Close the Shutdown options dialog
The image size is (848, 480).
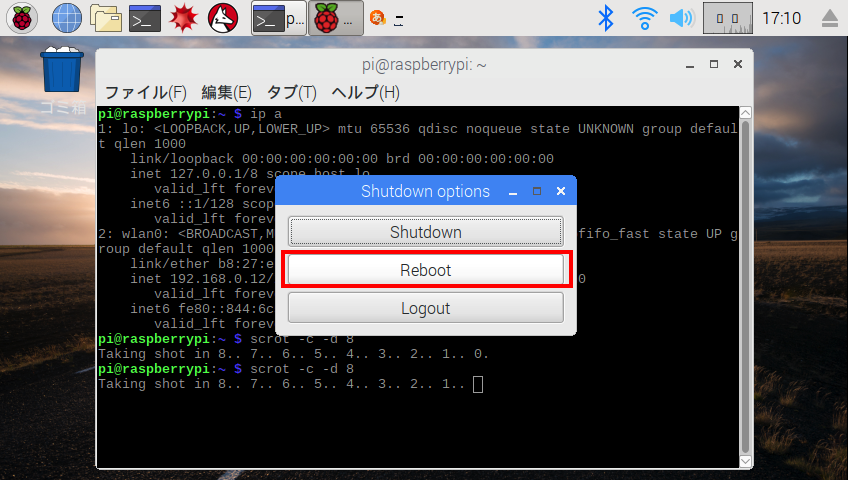coord(561,191)
